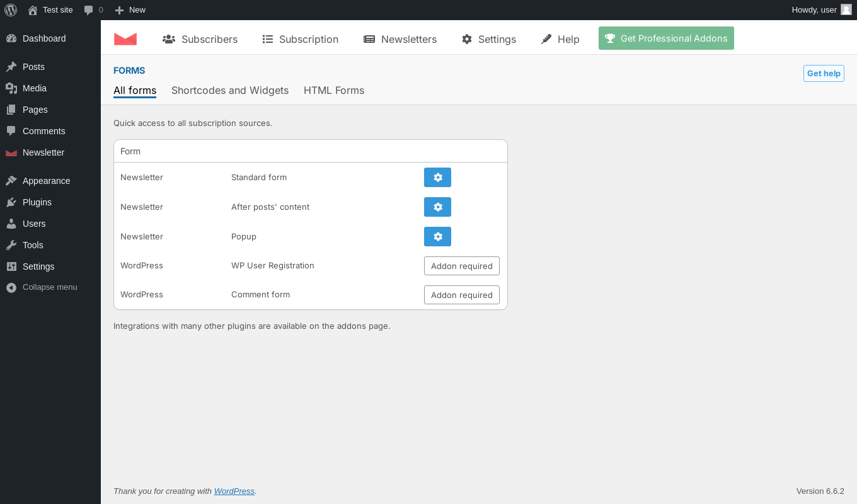Open the WordPress link in footer
This screenshot has height=504, width=857.
point(234,491)
